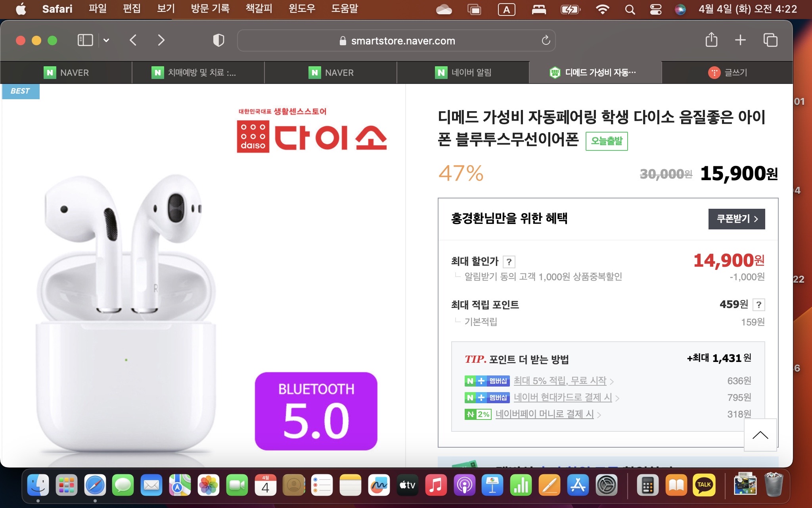Screen dimensions: 812x508
Task: Open the privacy report shield icon
Action: pos(218,40)
